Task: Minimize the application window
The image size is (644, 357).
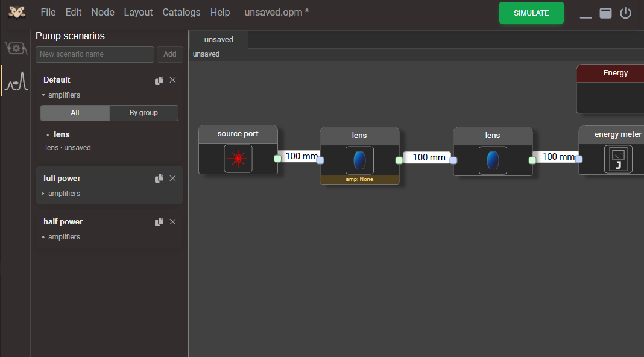Action: tap(586, 17)
